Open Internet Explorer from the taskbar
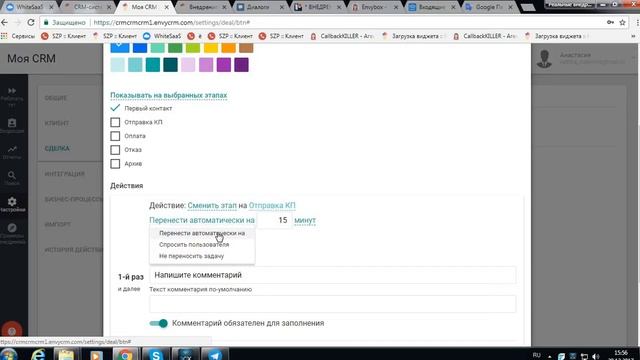The height and width of the screenshot is (360, 640). pos(38,354)
